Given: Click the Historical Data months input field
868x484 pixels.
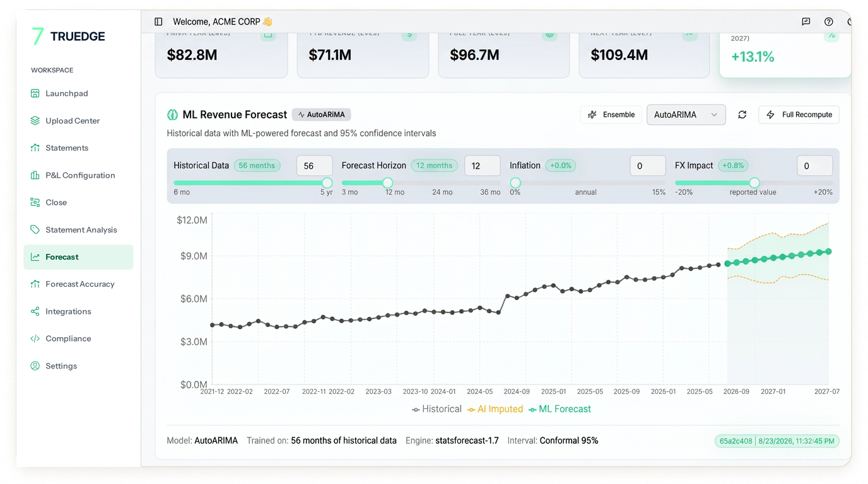Looking at the screenshot, I should point(314,166).
